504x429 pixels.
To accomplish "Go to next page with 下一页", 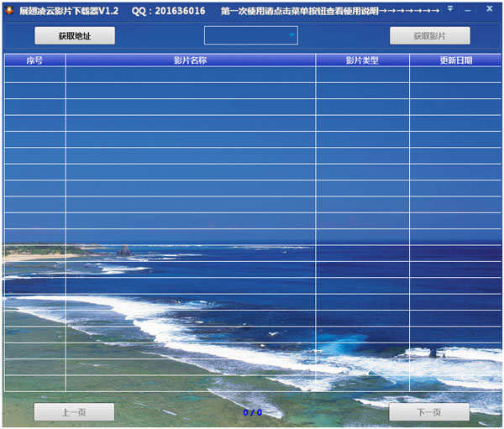I will click(429, 412).
